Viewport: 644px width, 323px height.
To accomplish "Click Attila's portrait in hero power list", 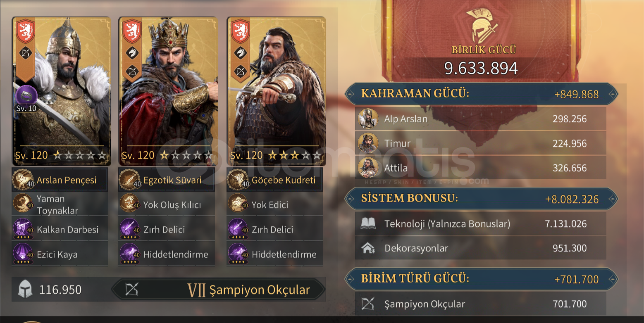I will [x=367, y=168].
